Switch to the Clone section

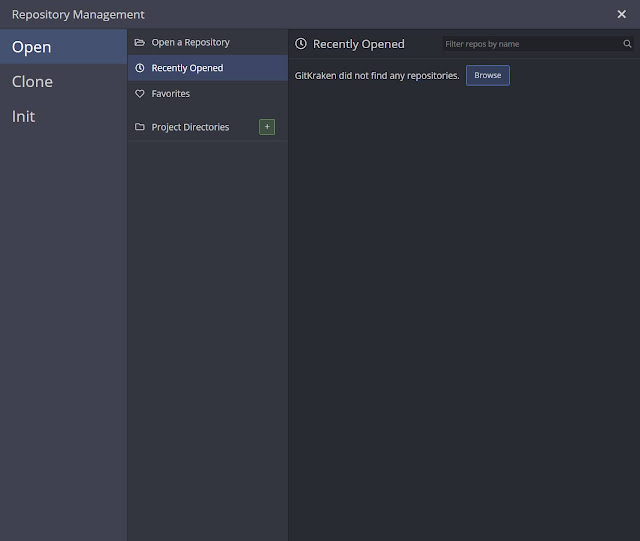tap(63, 82)
